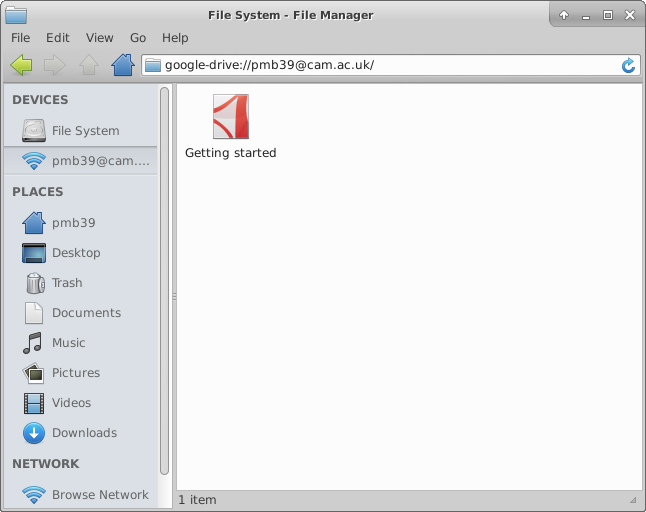Select File System in Devices sidebar
Screen dimensions: 646x512
[x=84, y=131]
